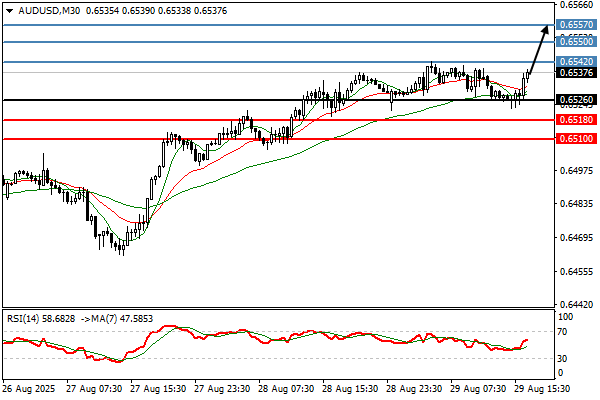Select the OHLC values 0.65354 0.65390 text
The width and height of the screenshot is (600, 400).
120,11
